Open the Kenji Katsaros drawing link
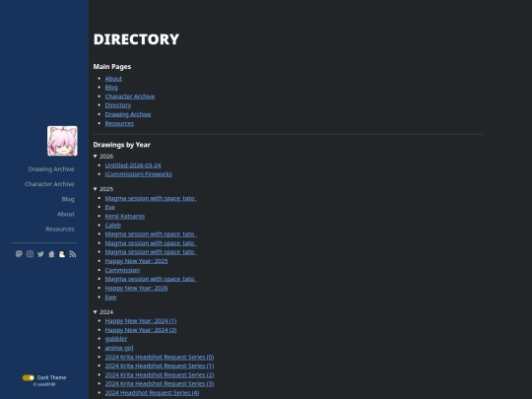This screenshot has width=532, height=399. point(125,216)
